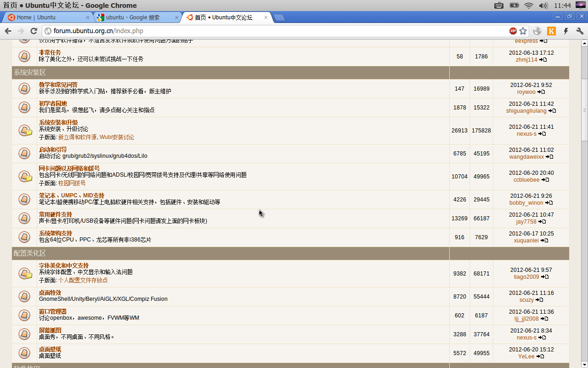Close the ubuntu - Google 搜索 tab
Viewport: 588px width, 368px height.
coord(177,17)
